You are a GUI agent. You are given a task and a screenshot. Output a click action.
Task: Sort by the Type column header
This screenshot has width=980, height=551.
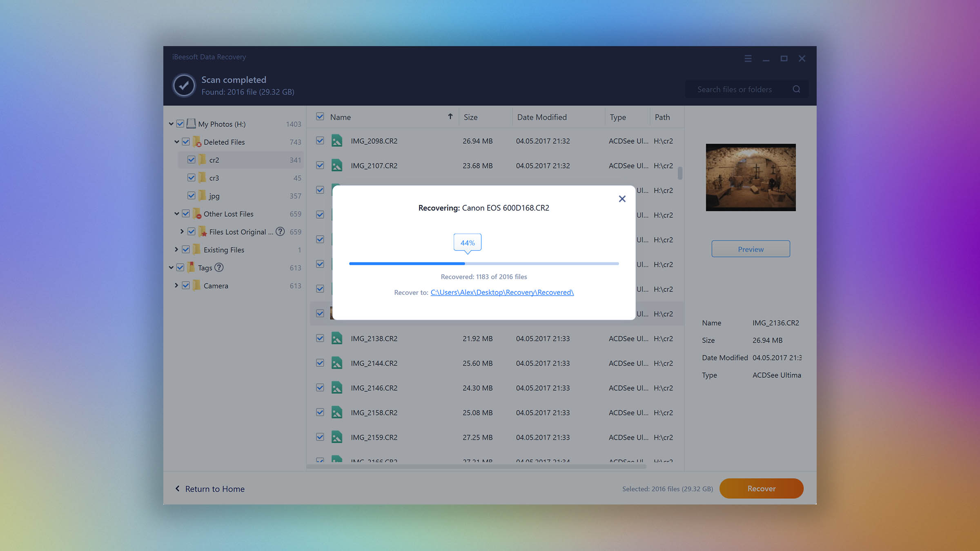coord(618,117)
